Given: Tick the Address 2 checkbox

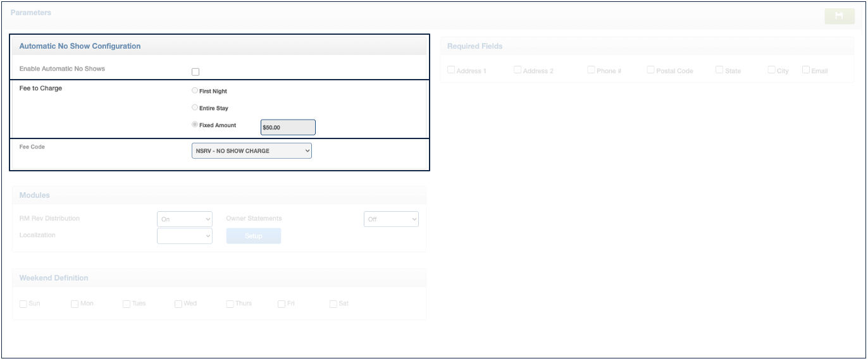Looking at the screenshot, I should click(518, 70).
